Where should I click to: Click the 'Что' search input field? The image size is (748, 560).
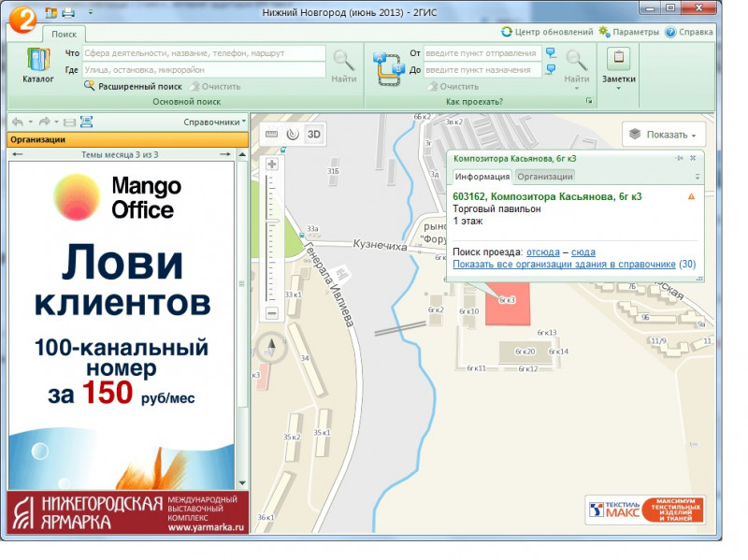tap(204, 53)
